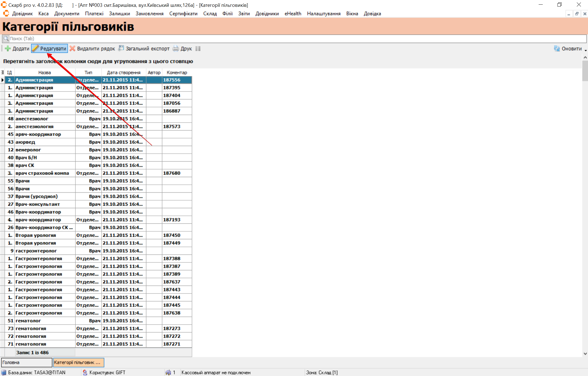Viewport: 588px width, 376px height.
Task: Click the magnifier icon in search box
Action: tap(6, 38)
